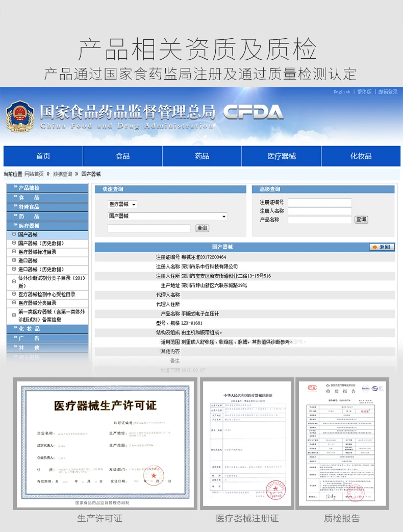The height and width of the screenshot is (532, 403).
Task: Open the 质检报告 inspection report image
Action: coord(342,444)
